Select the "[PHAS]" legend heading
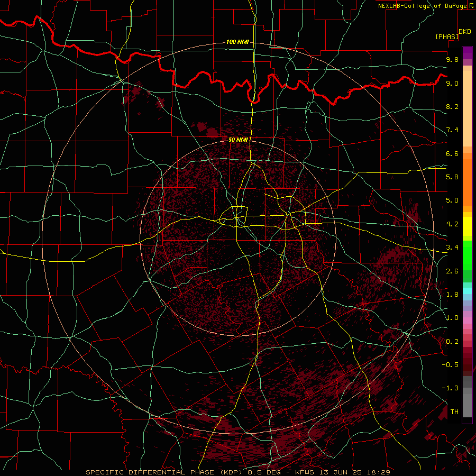The width and height of the screenshot is (476, 476). pos(447,36)
